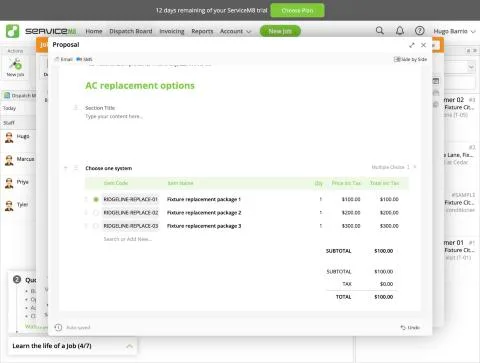Click the Today label on Dispatch Board

(x=9, y=108)
